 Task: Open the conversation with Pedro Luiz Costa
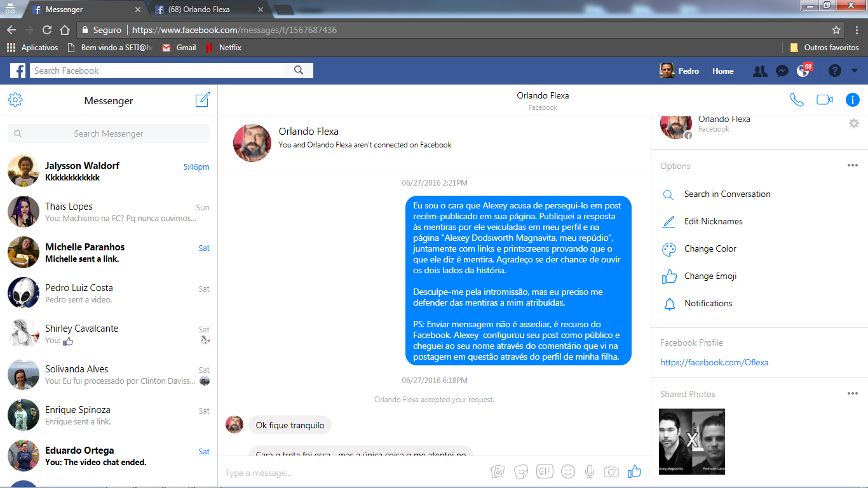tap(109, 294)
